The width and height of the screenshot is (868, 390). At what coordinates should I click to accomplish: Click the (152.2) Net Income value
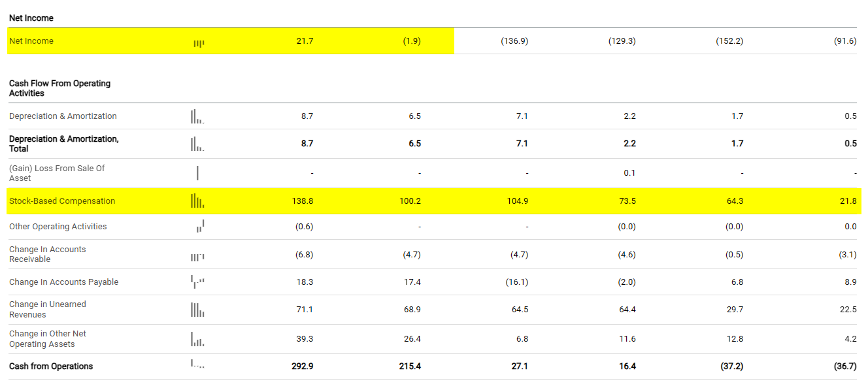[x=729, y=41]
